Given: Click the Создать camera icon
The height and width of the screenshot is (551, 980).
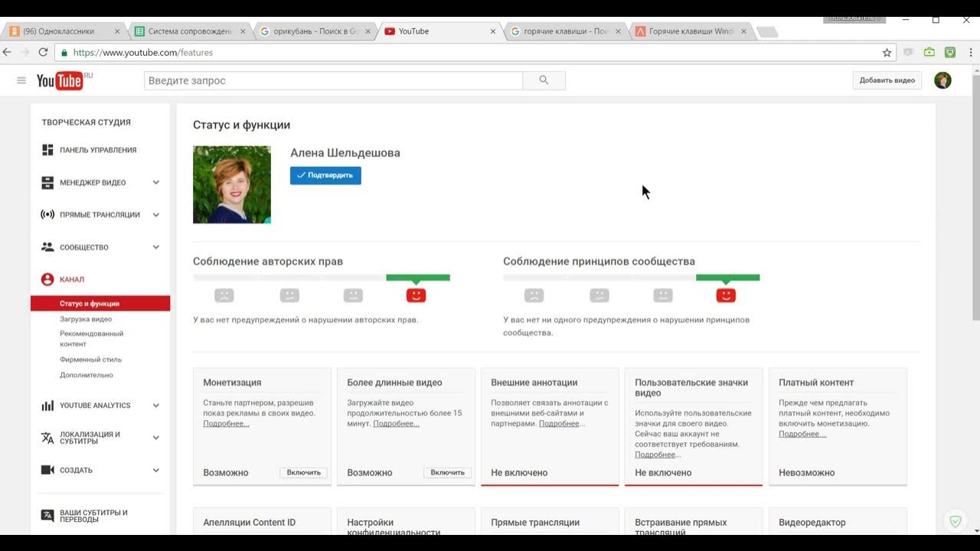Looking at the screenshot, I should (x=47, y=470).
